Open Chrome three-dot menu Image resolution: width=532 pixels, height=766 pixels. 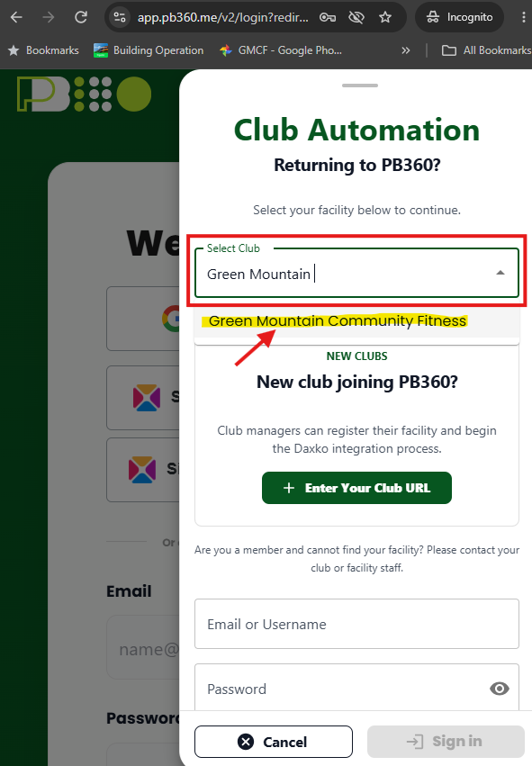point(524,18)
